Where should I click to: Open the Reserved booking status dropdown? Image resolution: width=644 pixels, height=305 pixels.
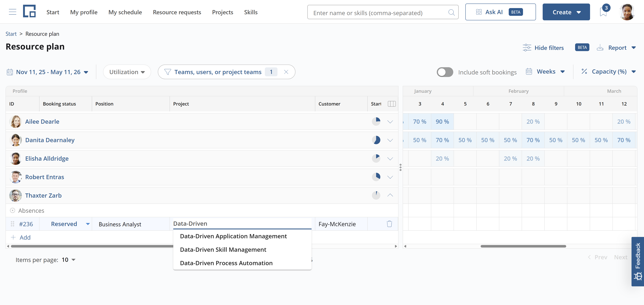66,224
